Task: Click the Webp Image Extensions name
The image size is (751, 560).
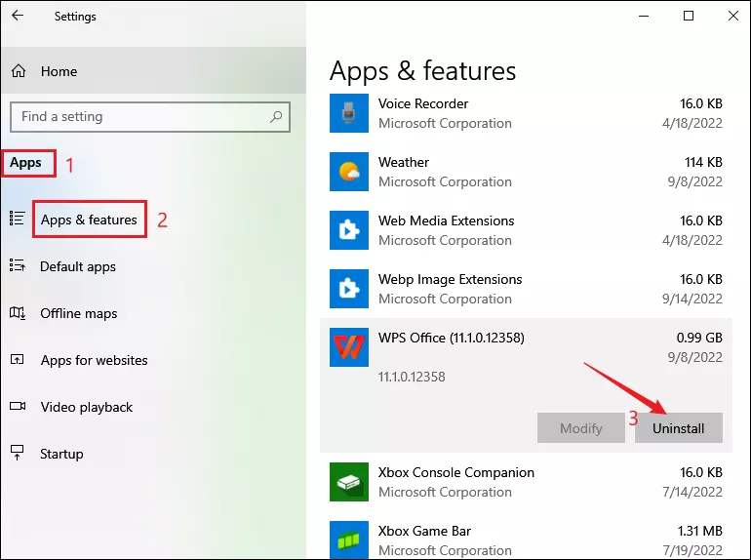Action: pyautogui.click(x=451, y=279)
